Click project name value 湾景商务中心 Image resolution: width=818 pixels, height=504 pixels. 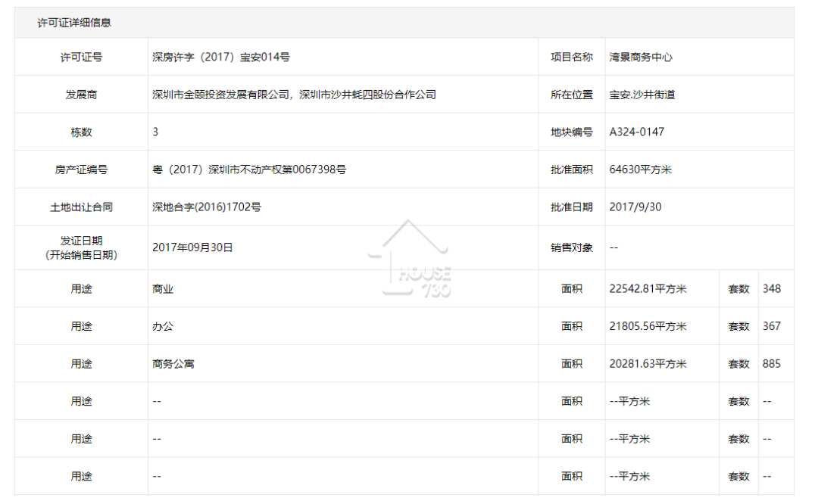tap(641, 58)
